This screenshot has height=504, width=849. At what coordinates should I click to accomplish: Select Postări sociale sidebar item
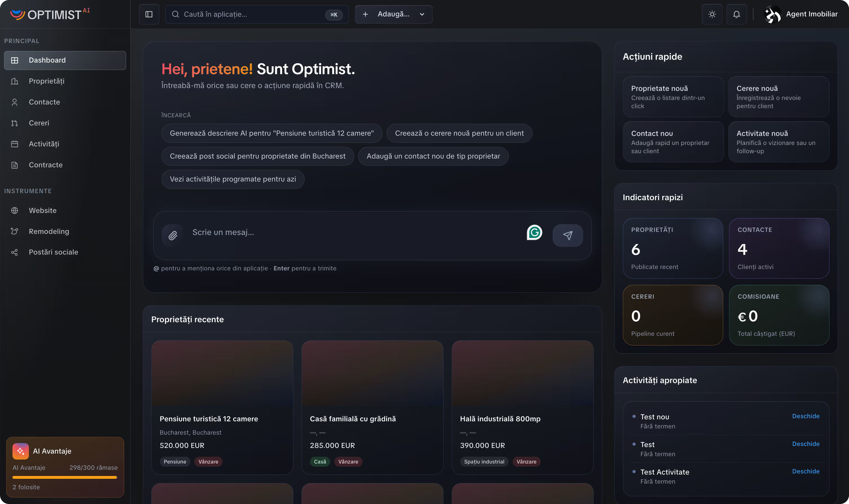click(x=53, y=252)
